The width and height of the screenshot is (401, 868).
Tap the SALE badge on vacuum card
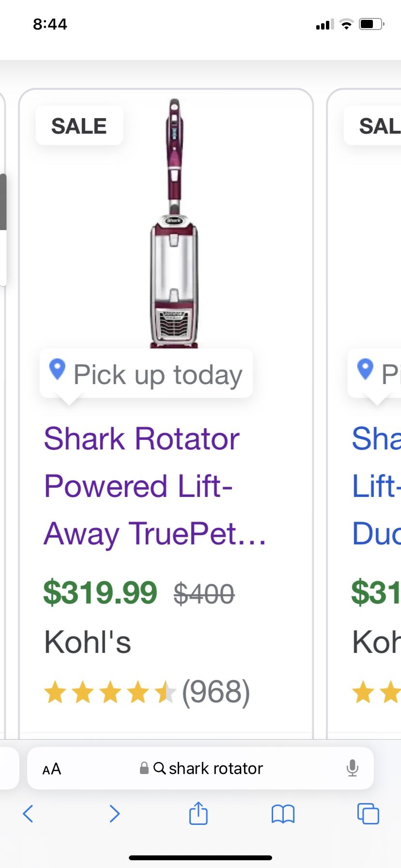[x=79, y=126]
